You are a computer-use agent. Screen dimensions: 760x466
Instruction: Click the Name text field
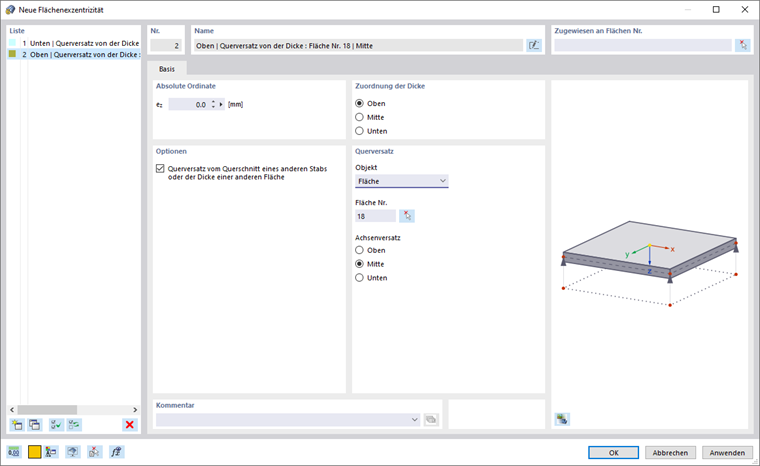click(358, 46)
